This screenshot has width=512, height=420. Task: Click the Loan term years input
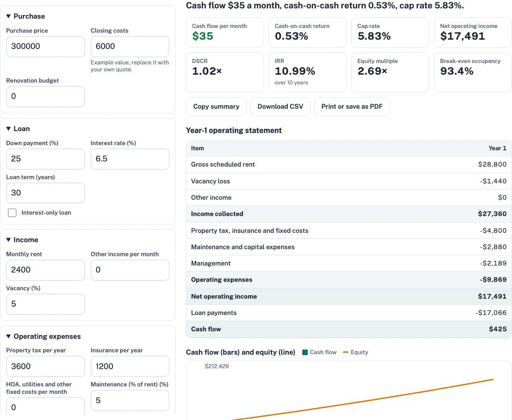click(45, 193)
